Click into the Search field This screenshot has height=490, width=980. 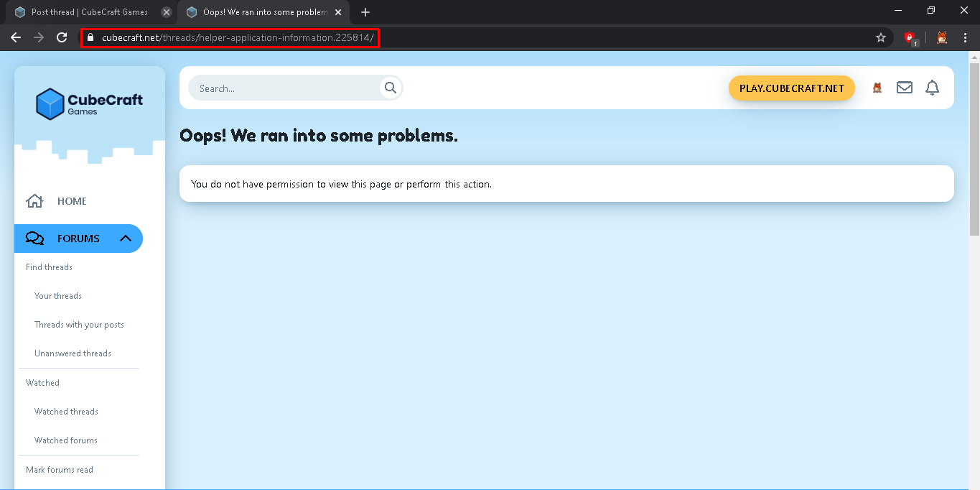(284, 88)
